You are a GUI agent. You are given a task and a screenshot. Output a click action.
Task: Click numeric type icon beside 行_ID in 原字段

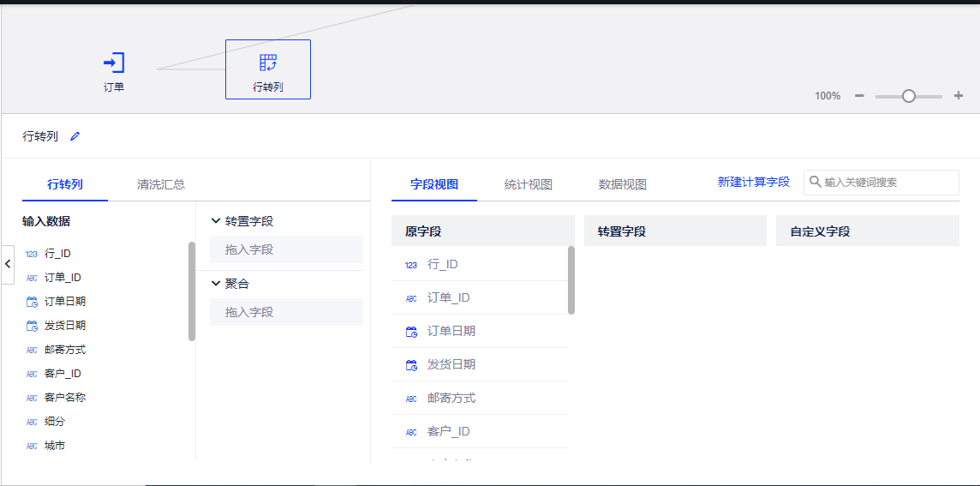[411, 265]
